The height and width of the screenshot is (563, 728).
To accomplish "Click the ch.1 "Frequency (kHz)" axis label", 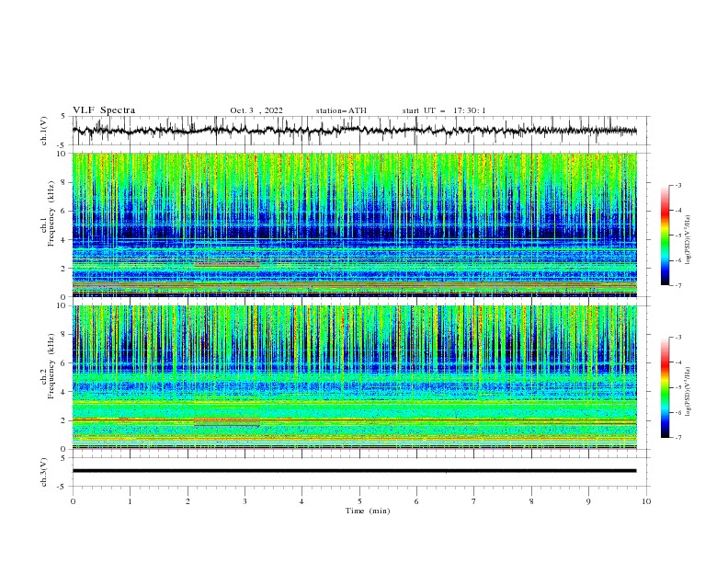I will 51,214.
